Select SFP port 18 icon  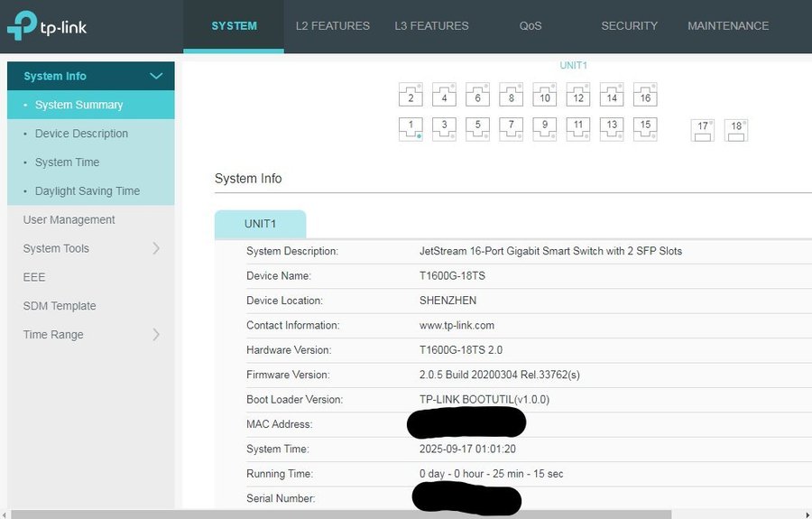[x=736, y=130]
